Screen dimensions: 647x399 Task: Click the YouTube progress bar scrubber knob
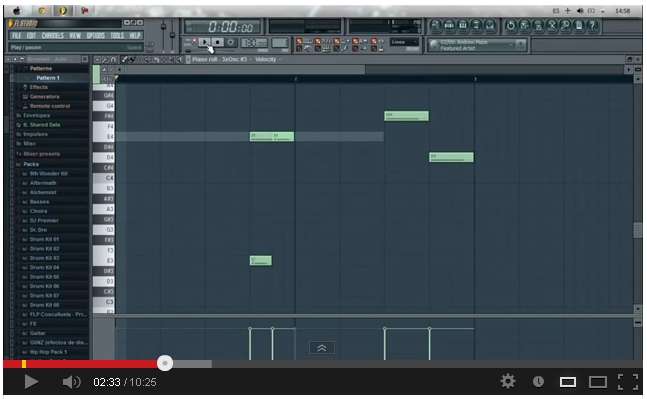(x=165, y=363)
